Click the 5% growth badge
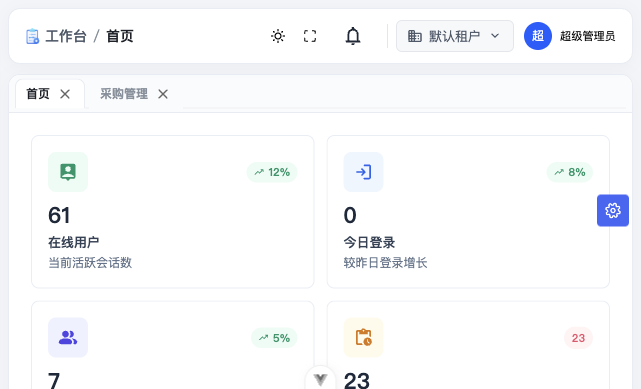641x389 pixels. point(274,338)
